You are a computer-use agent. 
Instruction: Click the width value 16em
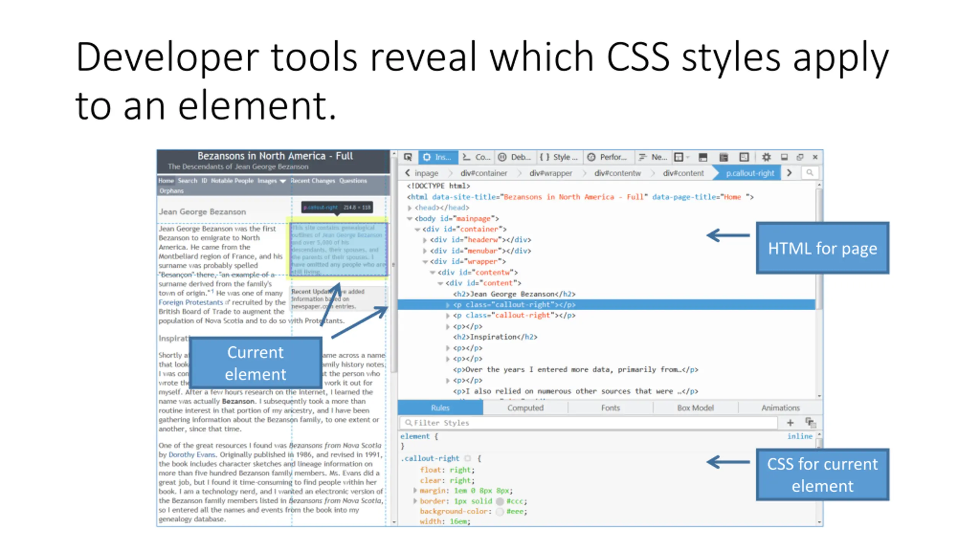point(458,522)
